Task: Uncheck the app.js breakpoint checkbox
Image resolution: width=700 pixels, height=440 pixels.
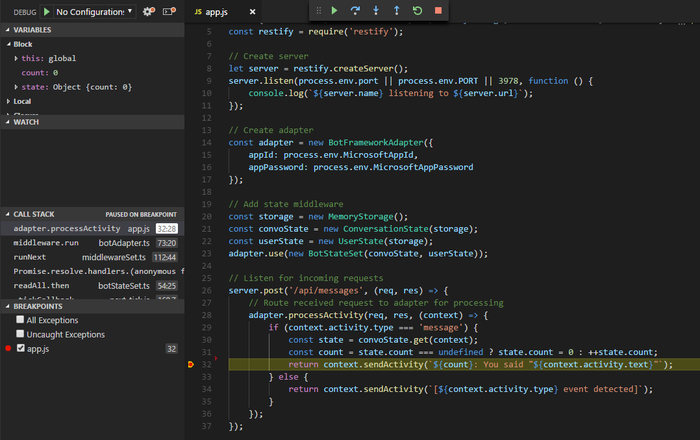Action: tap(21, 348)
